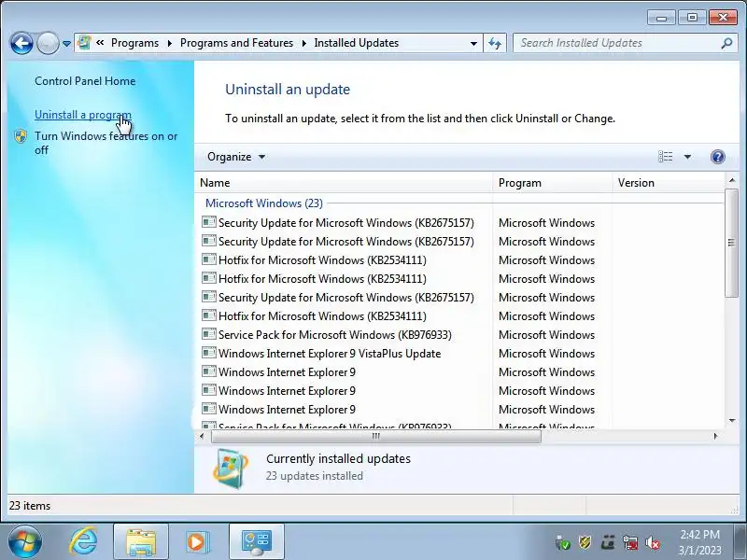Click icon of Internet Explorer 9 VistaPlus Update
This screenshot has height=560, width=747.
(x=208, y=353)
